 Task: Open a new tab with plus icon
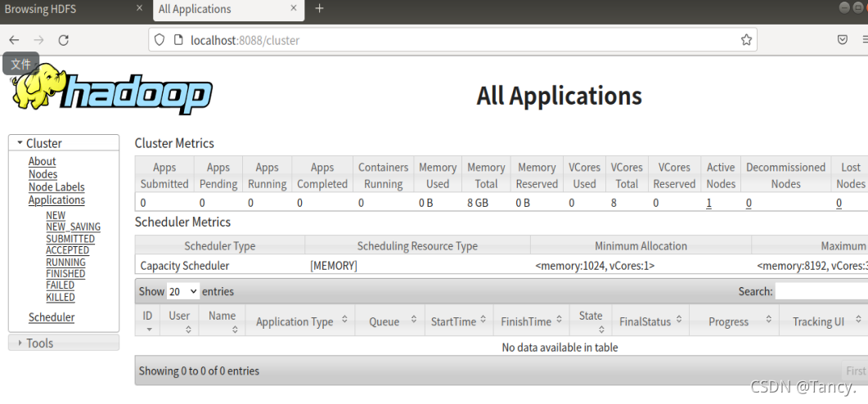(x=319, y=8)
